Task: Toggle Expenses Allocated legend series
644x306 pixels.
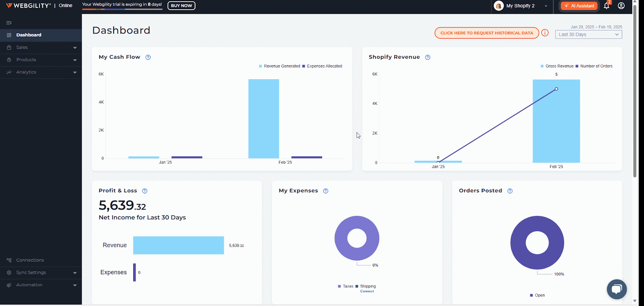Action: pyautogui.click(x=323, y=66)
